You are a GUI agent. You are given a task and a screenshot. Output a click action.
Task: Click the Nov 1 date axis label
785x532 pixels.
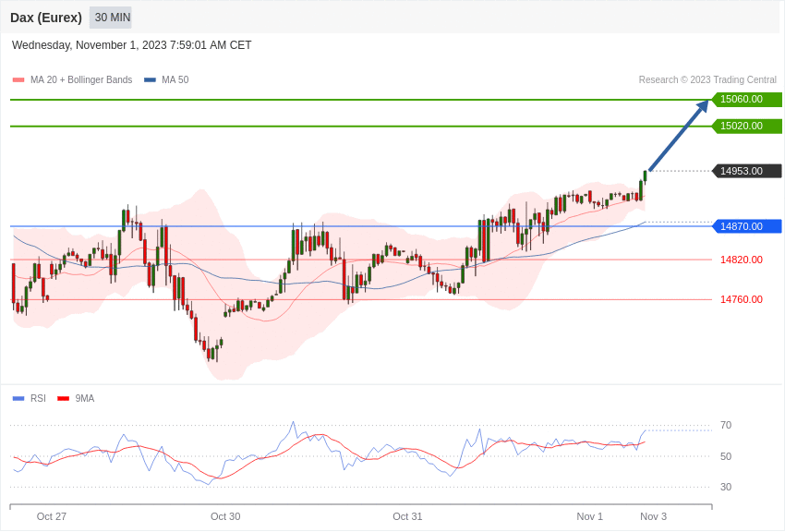[x=589, y=516]
